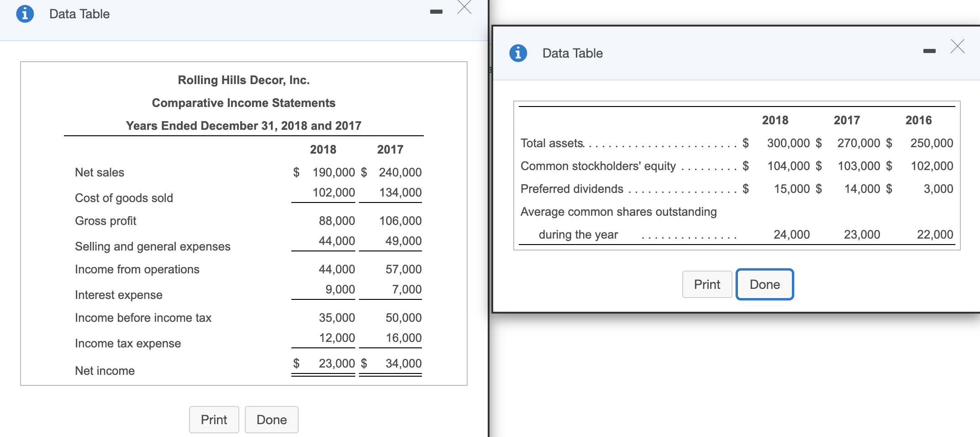The width and height of the screenshot is (980, 437).
Task: Click 2017 selling and general expenses 49,000
Action: [x=403, y=241]
